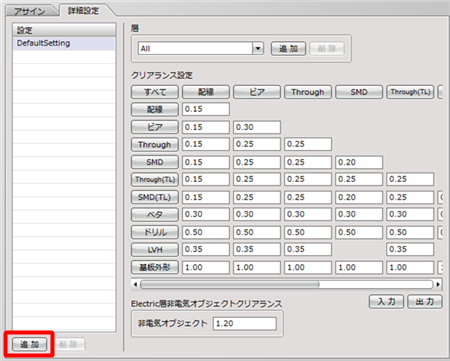Click the ビア row header button
The height and width of the screenshot is (361, 450).
click(x=155, y=127)
